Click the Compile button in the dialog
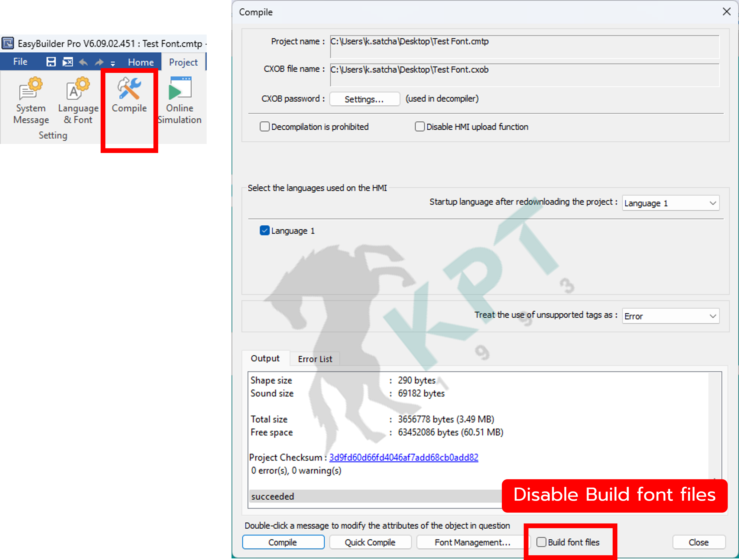The width and height of the screenshot is (739, 560). tap(283, 542)
